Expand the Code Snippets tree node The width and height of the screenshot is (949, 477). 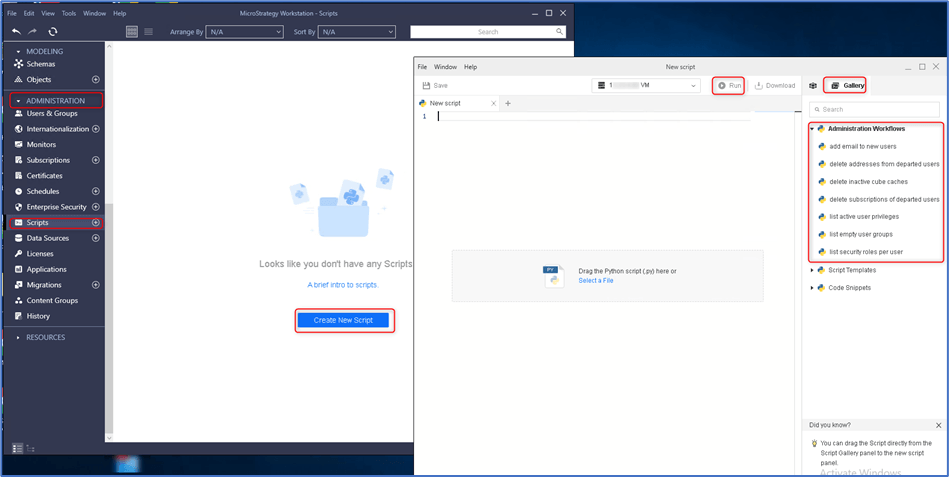coord(812,288)
